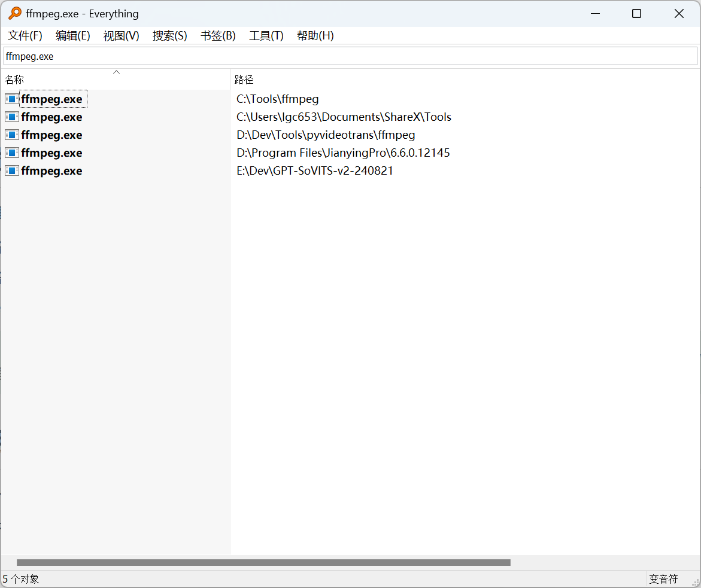The width and height of the screenshot is (701, 588).
Task: Focus the search box containing ffmpeg.exe
Action: 351,56
